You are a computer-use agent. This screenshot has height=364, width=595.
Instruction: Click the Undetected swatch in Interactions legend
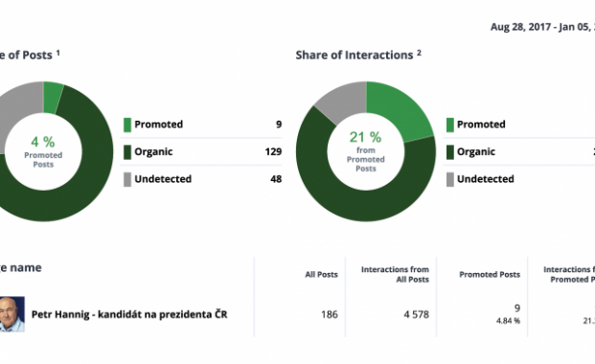point(450,179)
